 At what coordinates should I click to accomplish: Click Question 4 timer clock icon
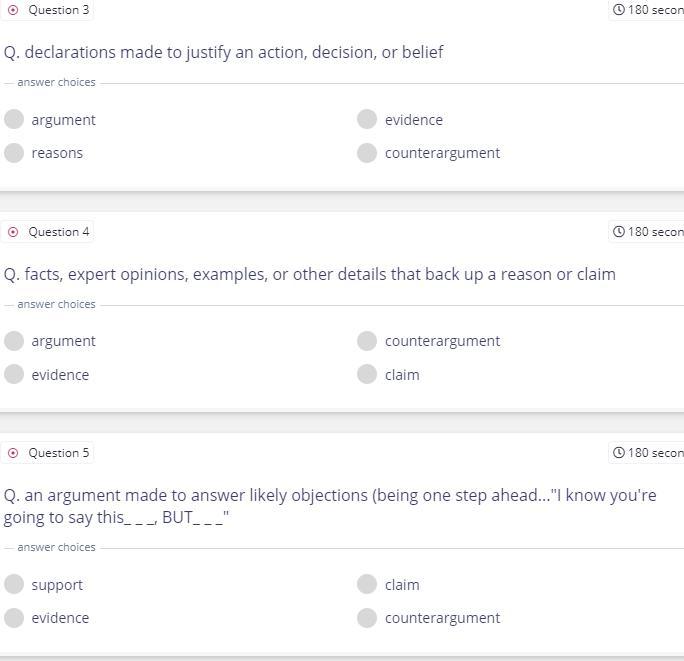pyautogui.click(x=619, y=232)
